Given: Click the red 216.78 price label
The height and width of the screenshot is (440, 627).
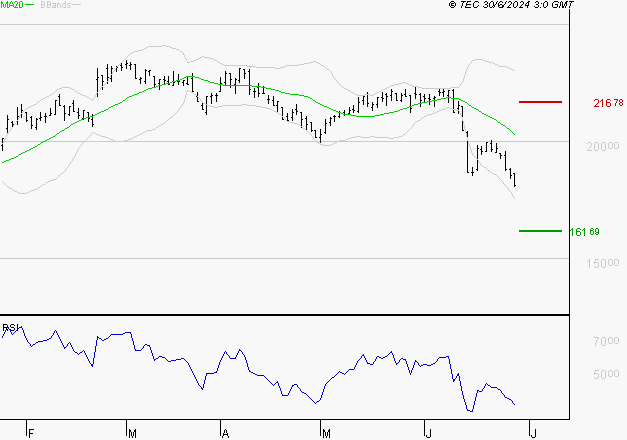Looking at the screenshot, I should (x=608, y=103).
